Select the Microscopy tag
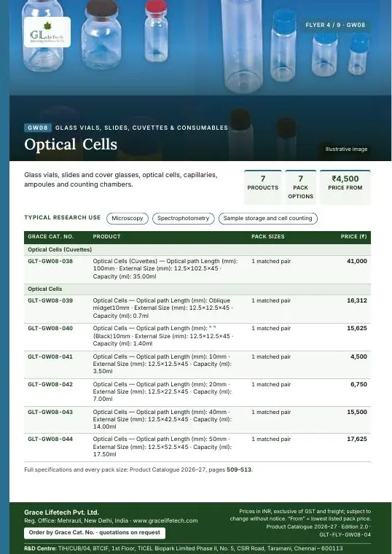The height and width of the screenshot is (554, 392). click(127, 219)
